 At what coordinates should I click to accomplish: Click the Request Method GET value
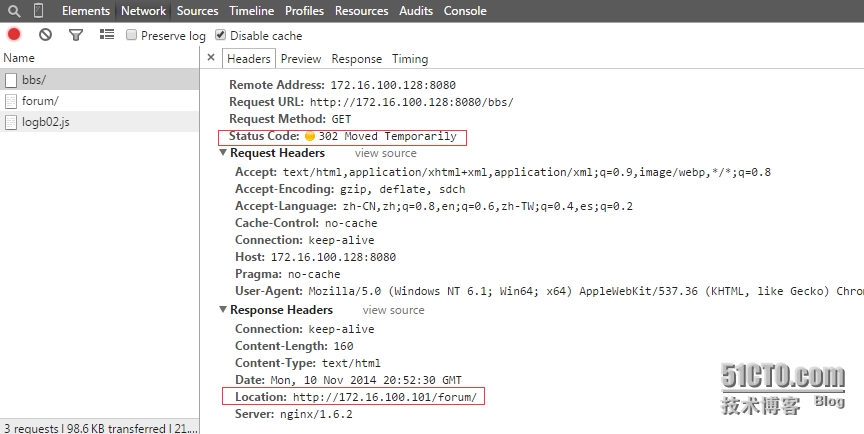341,120
